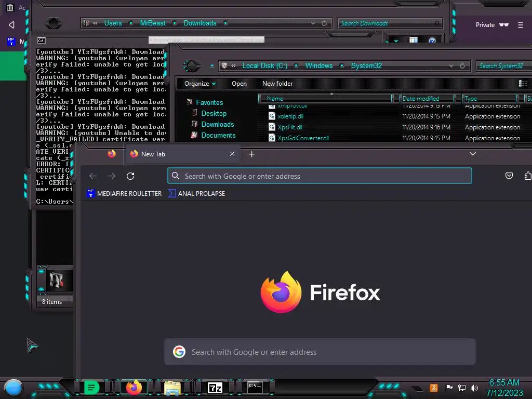The height and width of the screenshot is (399, 532).
Task: Toggle preview pane in Downloads window
Action: click(x=413, y=41)
